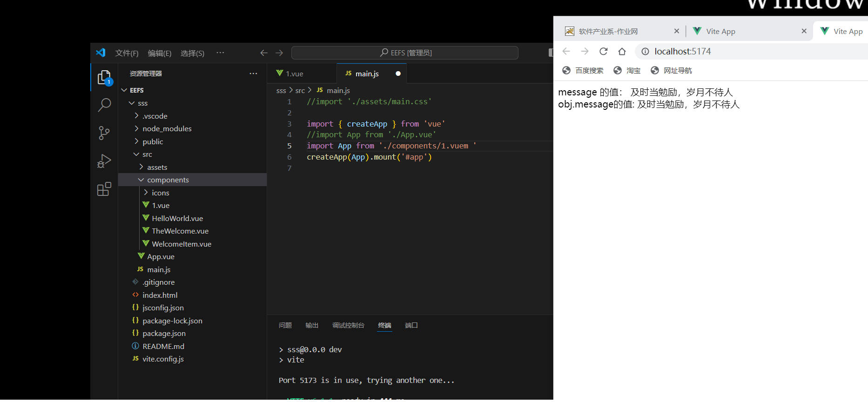Open Source Control view
This screenshot has height=402, width=868.
tap(104, 133)
